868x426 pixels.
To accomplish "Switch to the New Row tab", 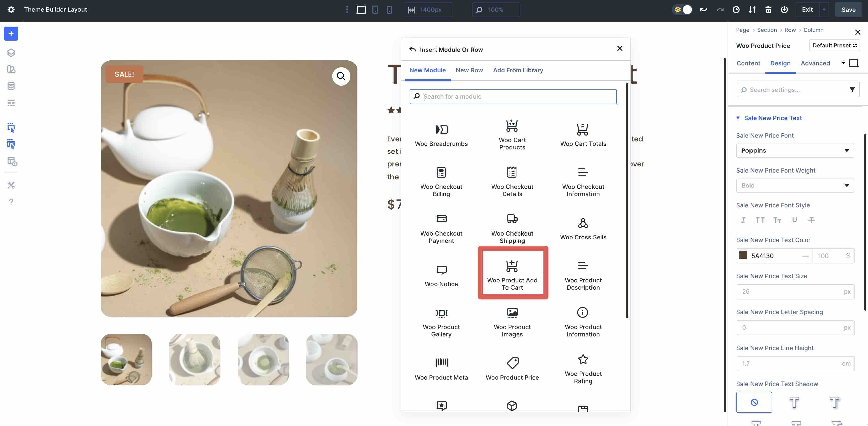I will point(469,70).
